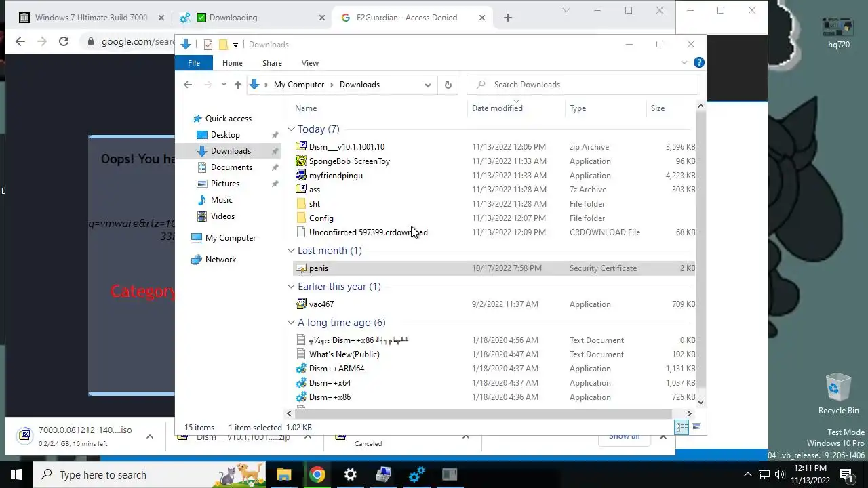Image resolution: width=868 pixels, height=488 pixels.
Task: Select the myfriendpingu application icon
Action: point(302,175)
